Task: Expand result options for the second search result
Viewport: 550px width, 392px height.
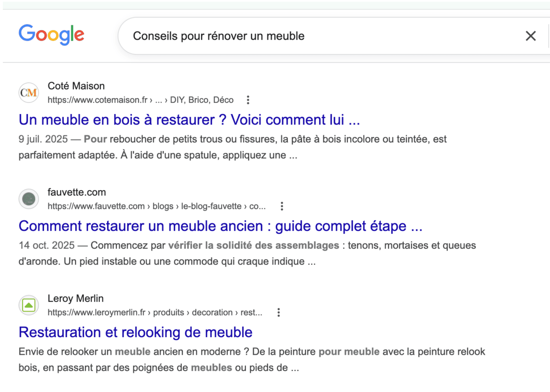Action: [x=282, y=206]
